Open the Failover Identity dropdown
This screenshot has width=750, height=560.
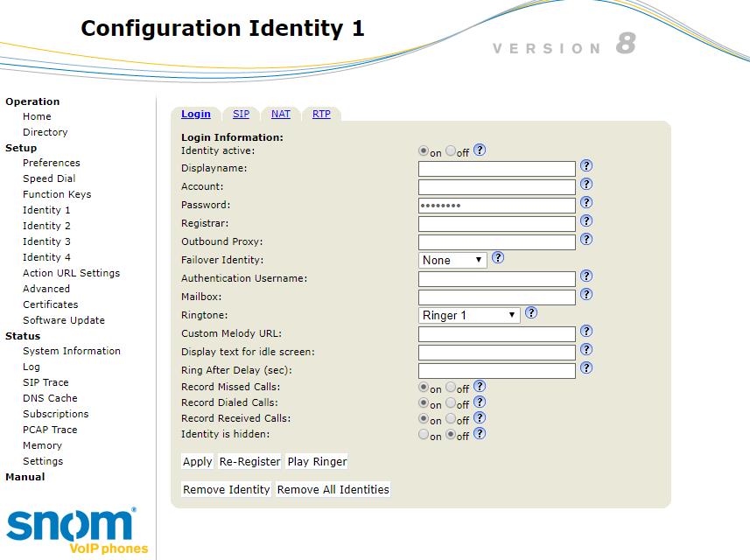point(452,260)
